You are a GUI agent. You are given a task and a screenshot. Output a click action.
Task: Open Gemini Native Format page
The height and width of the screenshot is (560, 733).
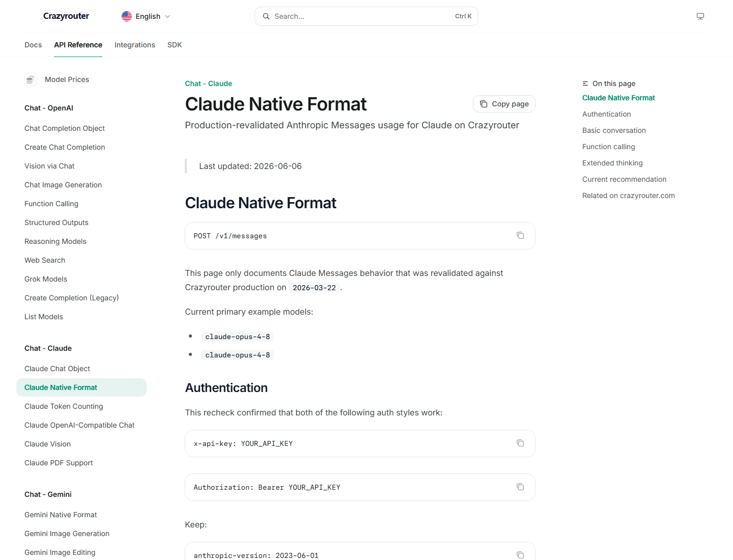click(61, 515)
